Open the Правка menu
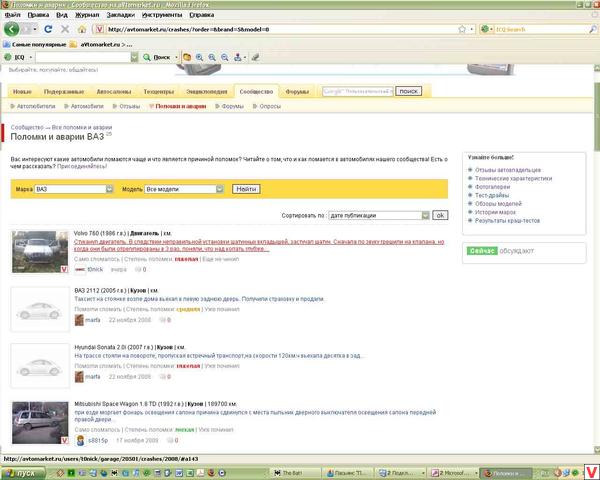This screenshot has height=480, width=600. [x=38, y=15]
